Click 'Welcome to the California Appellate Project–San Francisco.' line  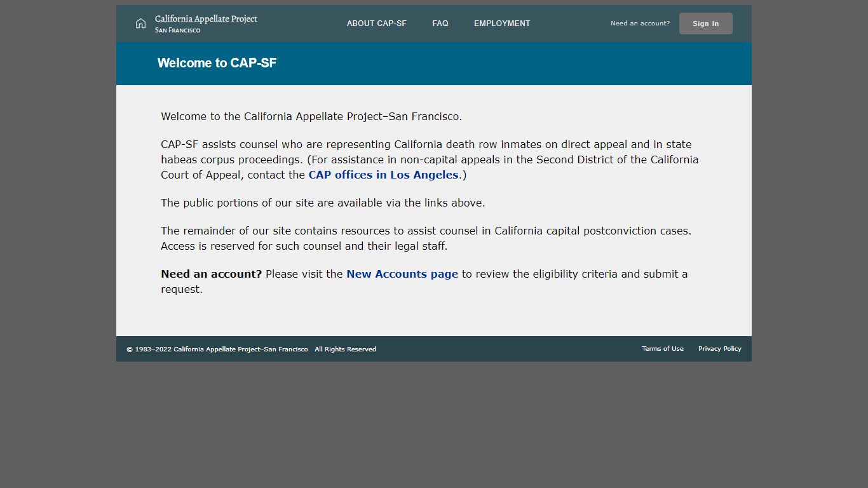pos(311,116)
